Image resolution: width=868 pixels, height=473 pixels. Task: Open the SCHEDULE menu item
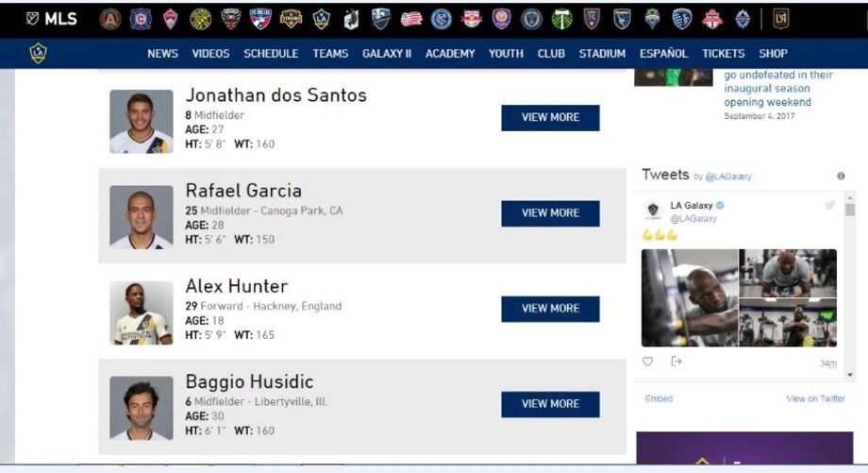[x=271, y=54]
